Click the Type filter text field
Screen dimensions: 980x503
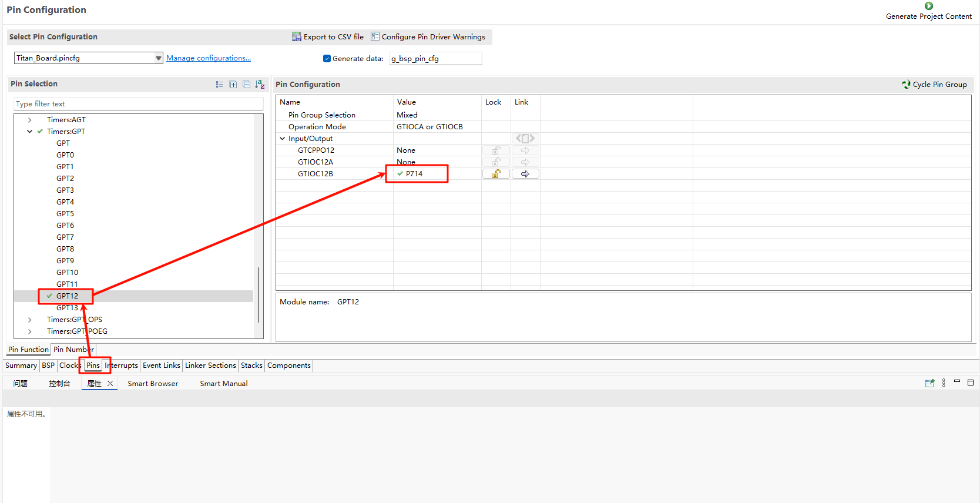[138, 104]
